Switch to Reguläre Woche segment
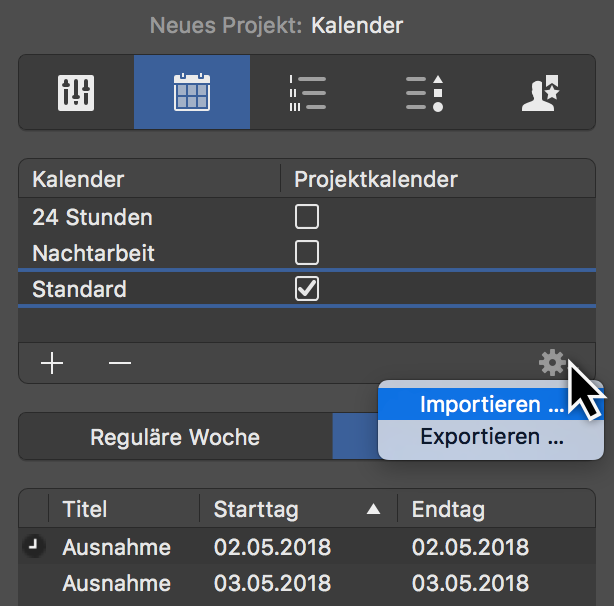This screenshot has width=614, height=606. (x=175, y=437)
